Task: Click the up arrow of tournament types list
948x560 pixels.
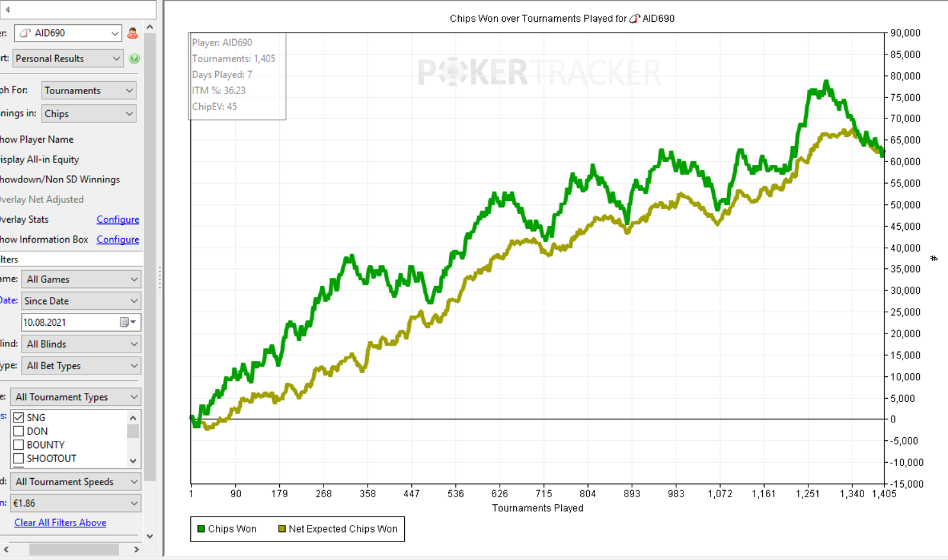Action: 133,418
